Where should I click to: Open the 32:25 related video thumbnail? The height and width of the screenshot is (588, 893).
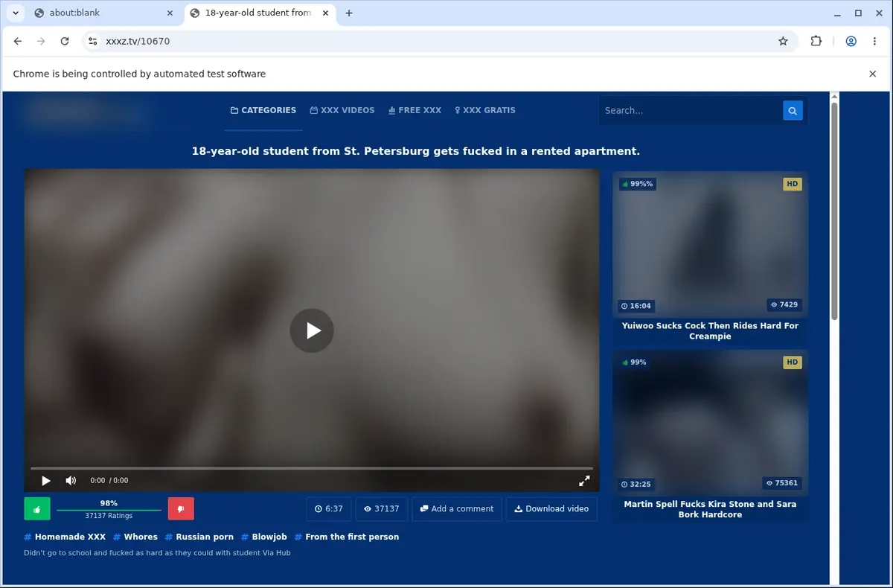(x=710, y=423)
